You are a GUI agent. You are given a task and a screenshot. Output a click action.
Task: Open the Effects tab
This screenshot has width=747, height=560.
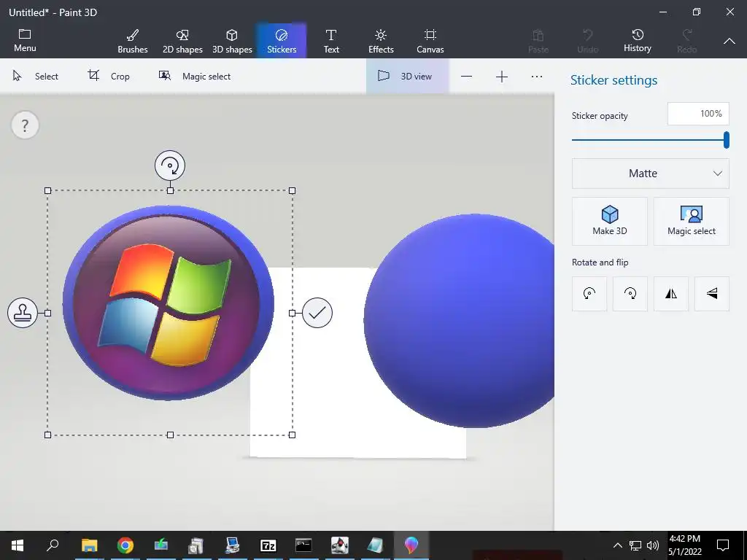pyautogui.click(x=381, y=41)
